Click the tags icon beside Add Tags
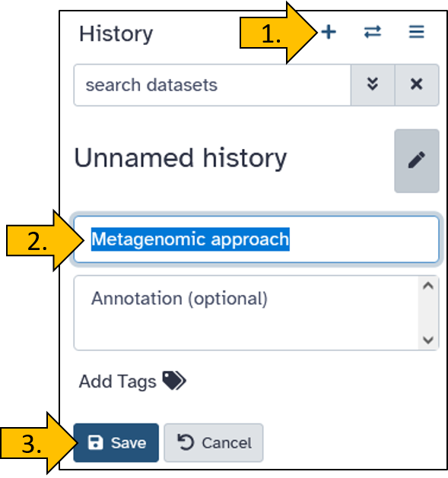 point(174,380)
